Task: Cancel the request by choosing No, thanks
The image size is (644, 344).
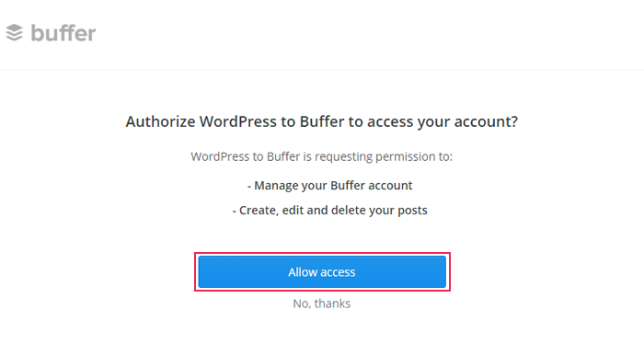Action: coord(322,304)
